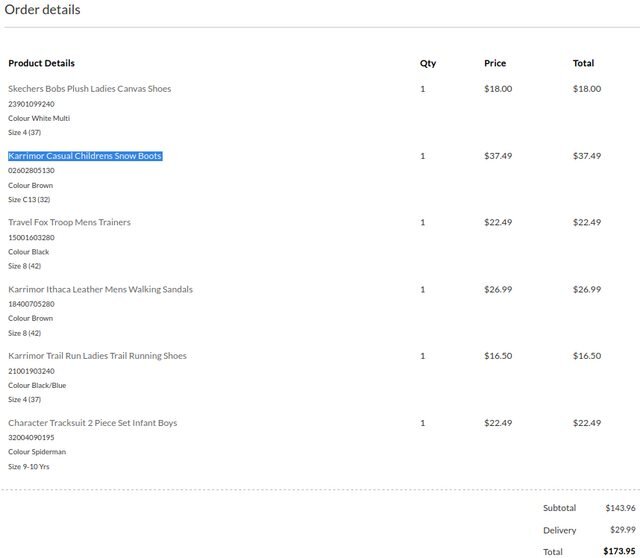Select product code 18400705280
Image resolution: width=640 pixels, height=558 pixels.
coord(31,304)
